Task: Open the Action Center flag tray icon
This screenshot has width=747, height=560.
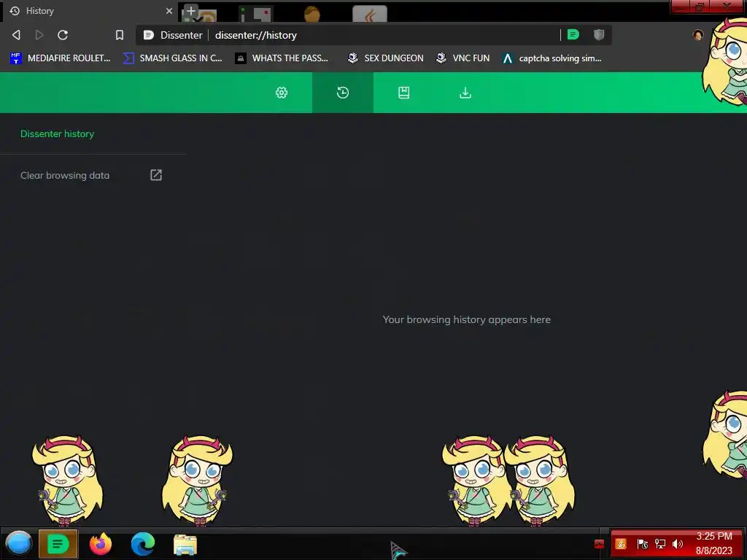Action: click(642, 544)
